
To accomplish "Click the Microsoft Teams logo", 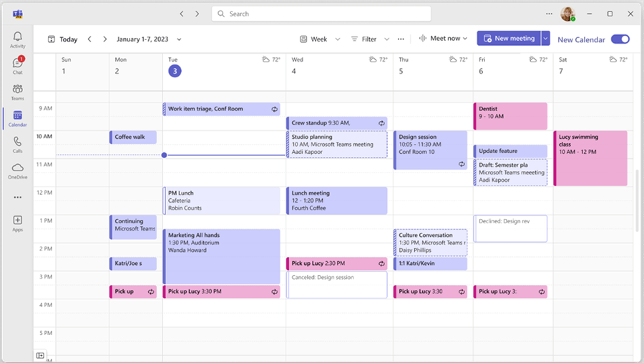I will pos(18,14).
